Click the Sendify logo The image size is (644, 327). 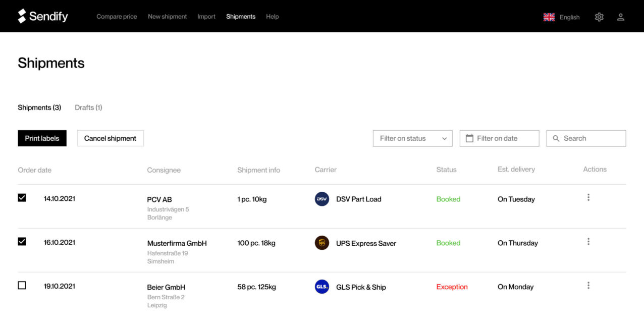(x=43, y=16)
